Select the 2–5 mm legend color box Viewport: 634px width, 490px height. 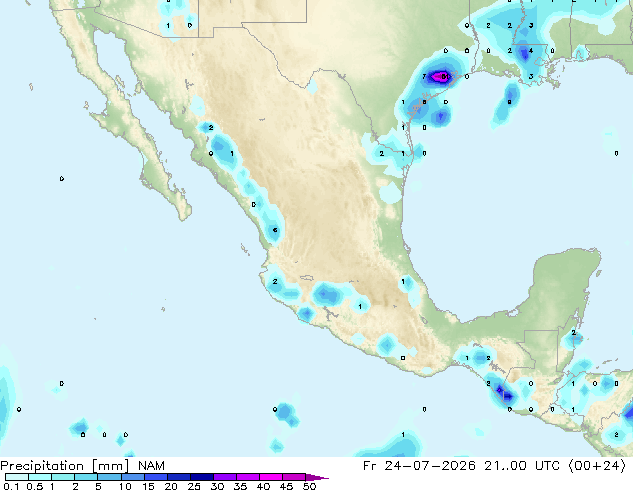pos(86,477)
